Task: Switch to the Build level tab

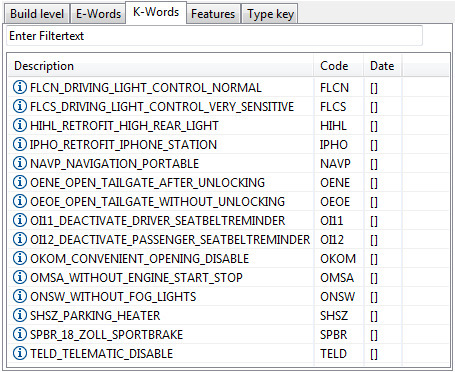Action: [x=37, y=14]
